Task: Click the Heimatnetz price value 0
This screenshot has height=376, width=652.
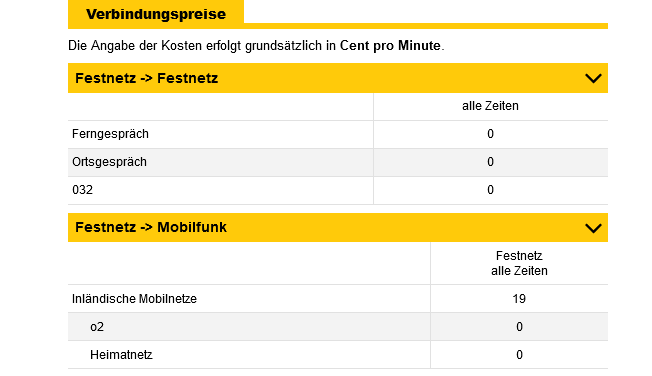Action: tap(519, 355)
